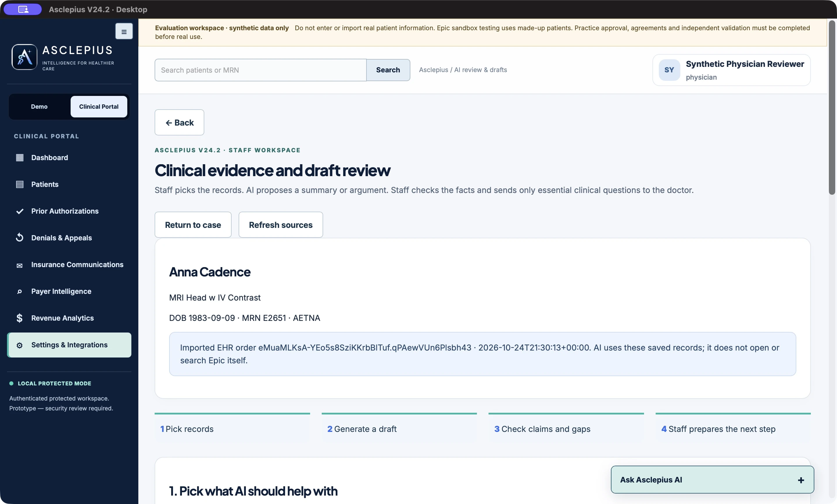Expand Ask Asclepius AI with plus icon
This screenshot has height=504, width=837.
pos(801,480)
